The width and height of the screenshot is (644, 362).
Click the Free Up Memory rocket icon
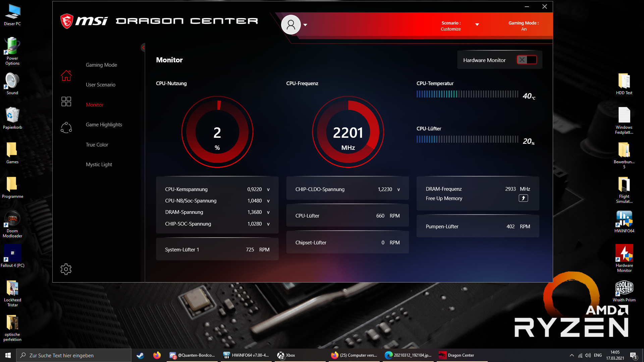coord(523,198)
